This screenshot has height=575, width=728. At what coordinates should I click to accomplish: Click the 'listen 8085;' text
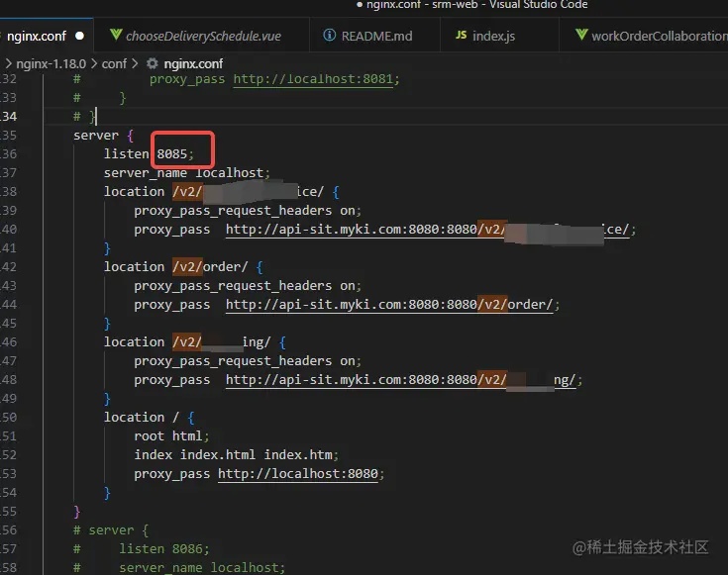pyautogui.click(x=149, y=154)
